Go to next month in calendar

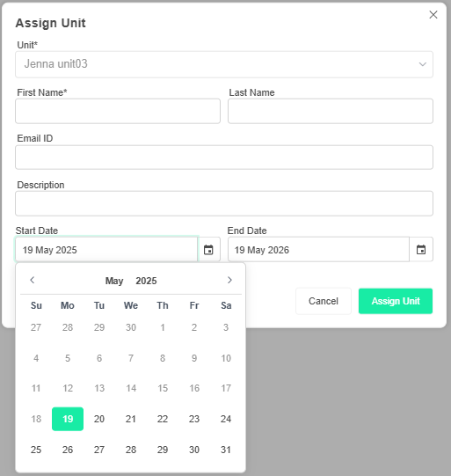(x=229, y=280)
